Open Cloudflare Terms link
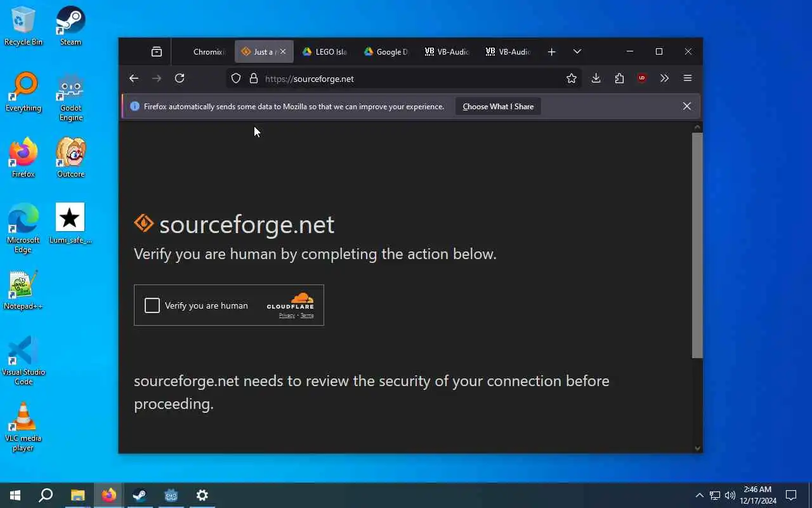This screenshot has width=812, height=508. point(307,316)
